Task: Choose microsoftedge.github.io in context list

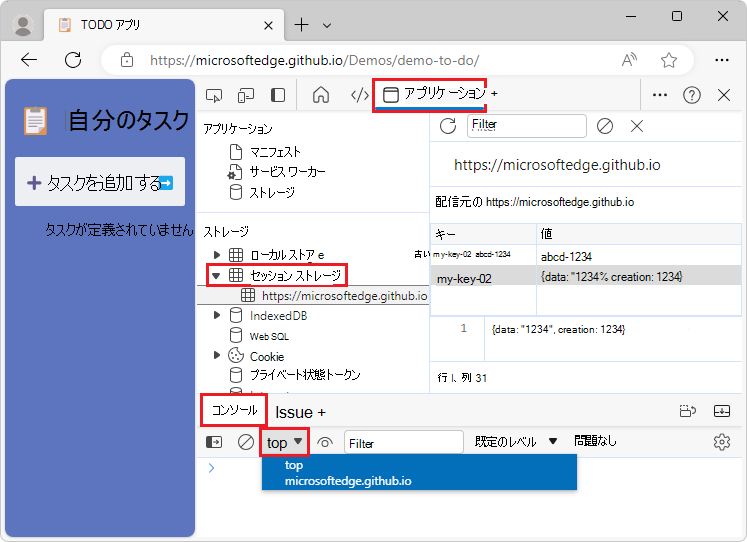Action: pos(419,481)
